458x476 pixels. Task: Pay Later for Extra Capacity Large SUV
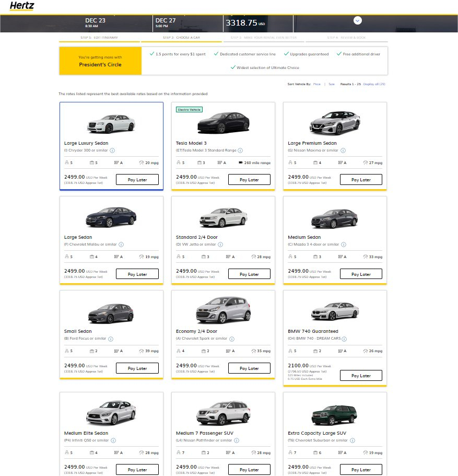point(361,470)
